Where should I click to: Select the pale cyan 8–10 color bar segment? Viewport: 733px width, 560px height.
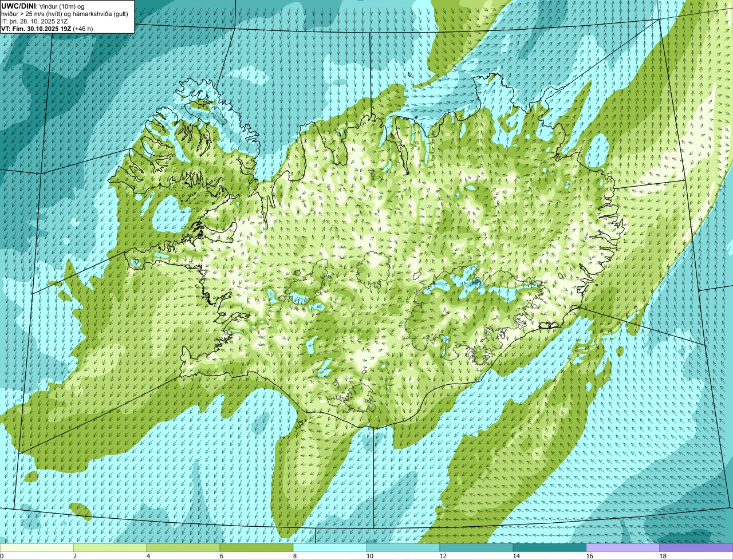(x=330, y=547)
